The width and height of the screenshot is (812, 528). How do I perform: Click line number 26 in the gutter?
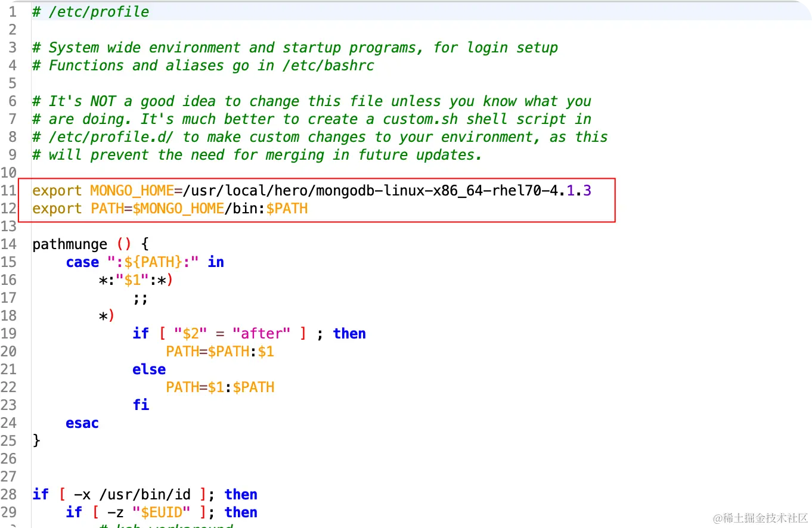pyautogui.click(x=9, y=459)
